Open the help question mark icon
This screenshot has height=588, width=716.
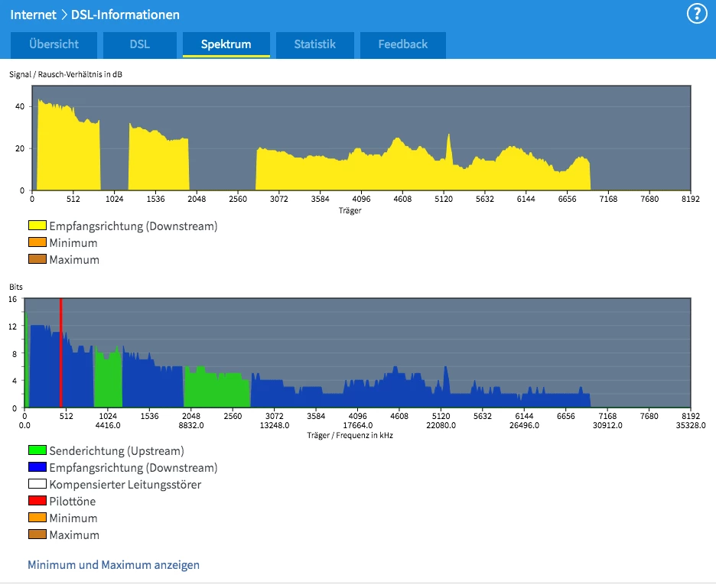click(696, 14)
